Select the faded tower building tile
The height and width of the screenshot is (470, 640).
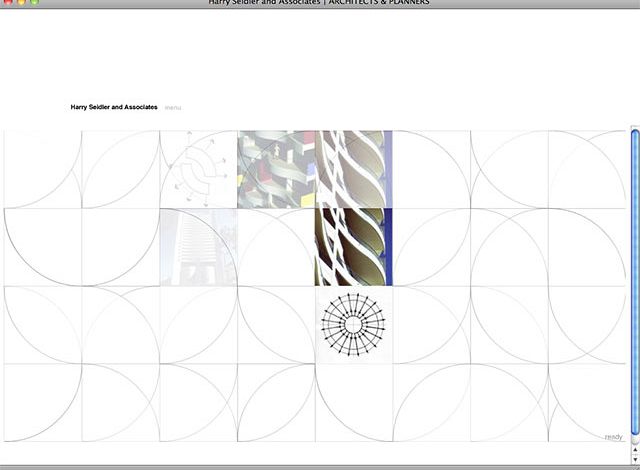coord(198,246)
